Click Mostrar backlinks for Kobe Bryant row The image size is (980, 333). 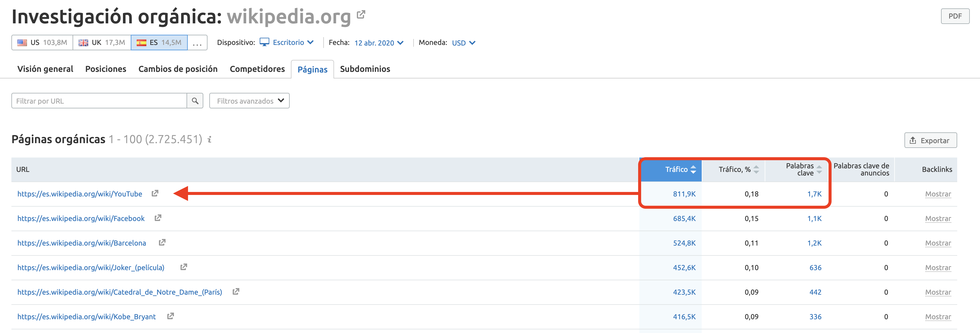tap(938, 317)
